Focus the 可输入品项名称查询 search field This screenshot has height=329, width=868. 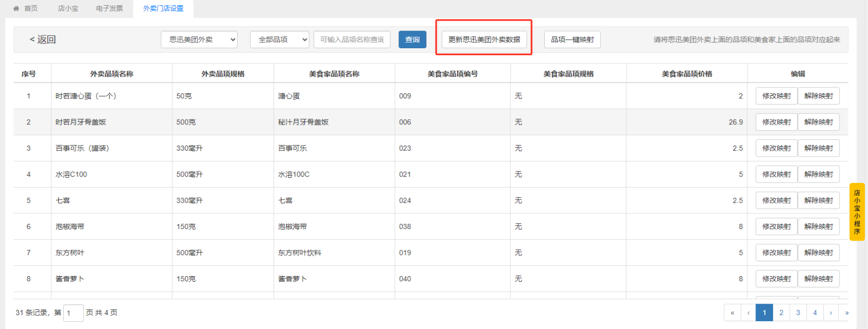352,39
